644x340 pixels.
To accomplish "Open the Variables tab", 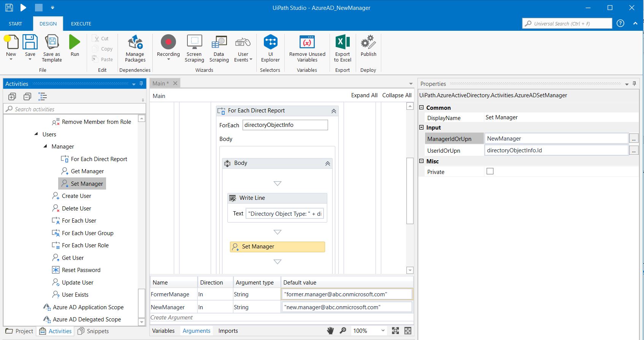I will coord(163,331).
